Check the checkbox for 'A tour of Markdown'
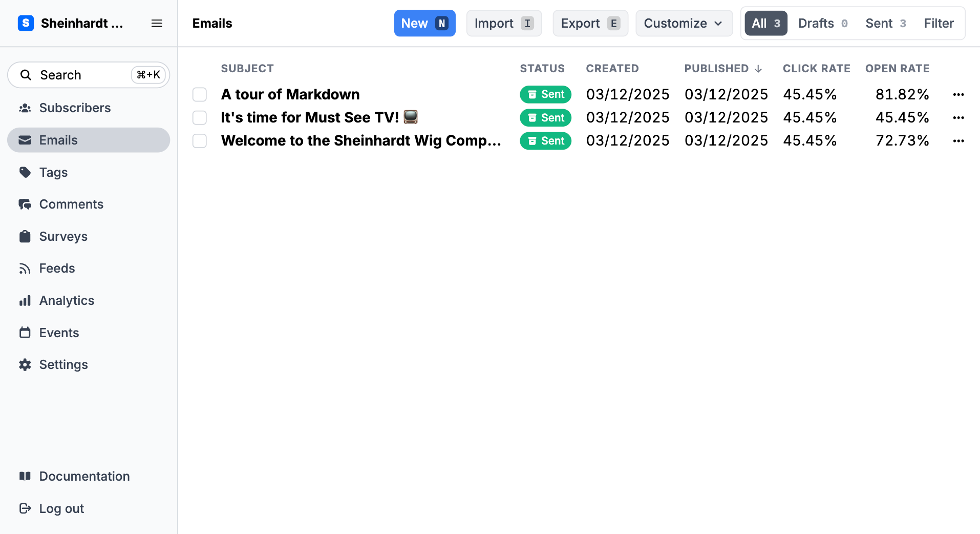The width and height of the screenshot is (980, 534). pyautogui.click(x=199, y=94)
